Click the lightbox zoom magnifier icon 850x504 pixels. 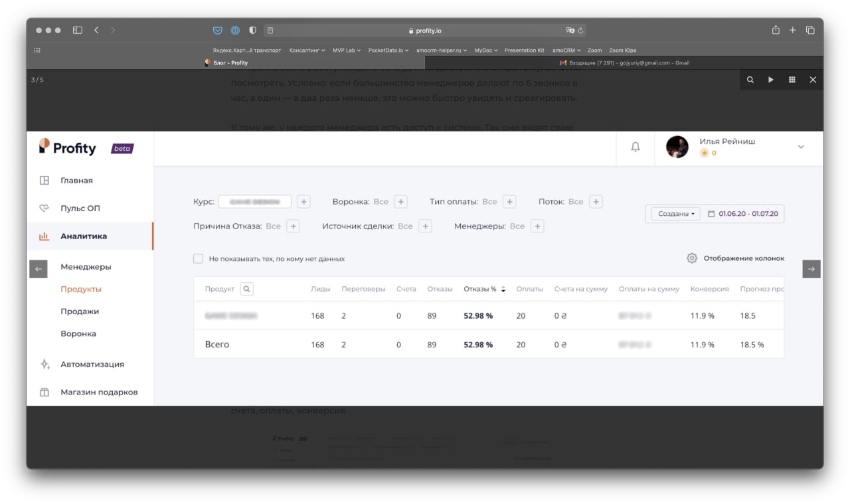point(750,80)
